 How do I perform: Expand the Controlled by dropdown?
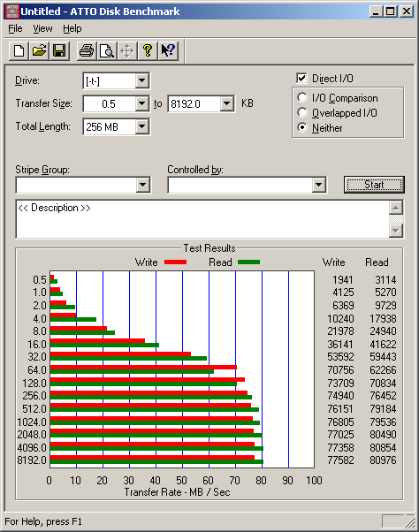click(318, 185)
